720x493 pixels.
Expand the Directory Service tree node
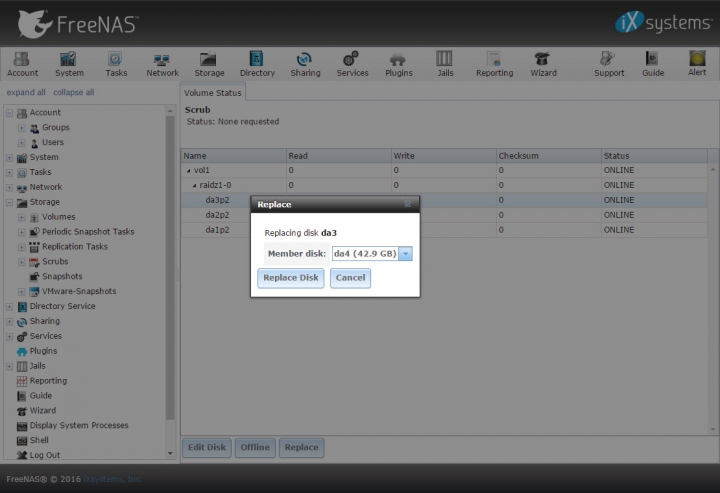[x=9, y=307]
